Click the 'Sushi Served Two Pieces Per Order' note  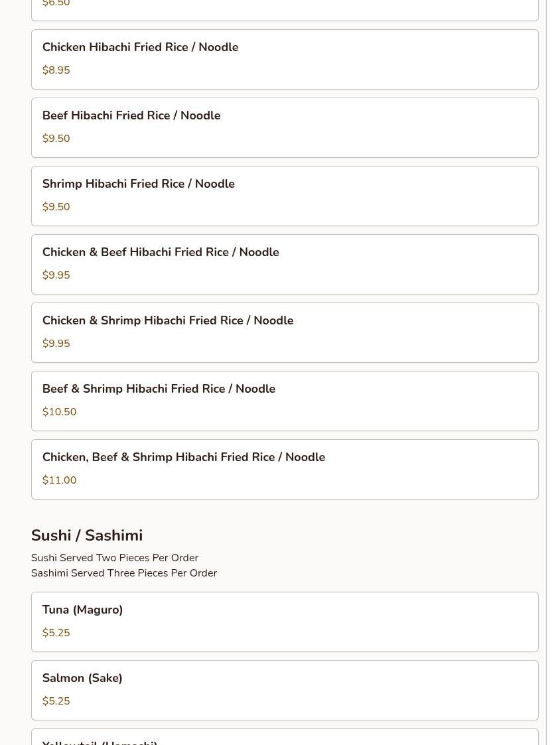[115, 558]
